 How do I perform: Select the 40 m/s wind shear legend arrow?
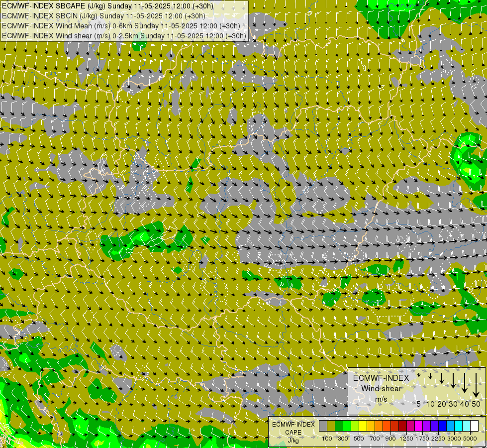(465, 383)
